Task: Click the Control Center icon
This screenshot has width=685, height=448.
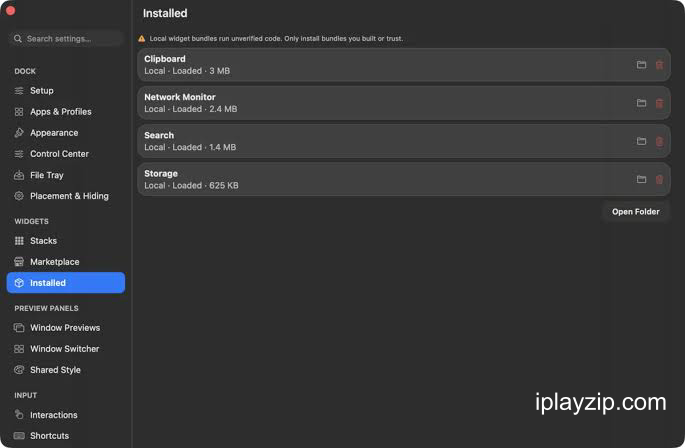Action: [x=19, y=154]
